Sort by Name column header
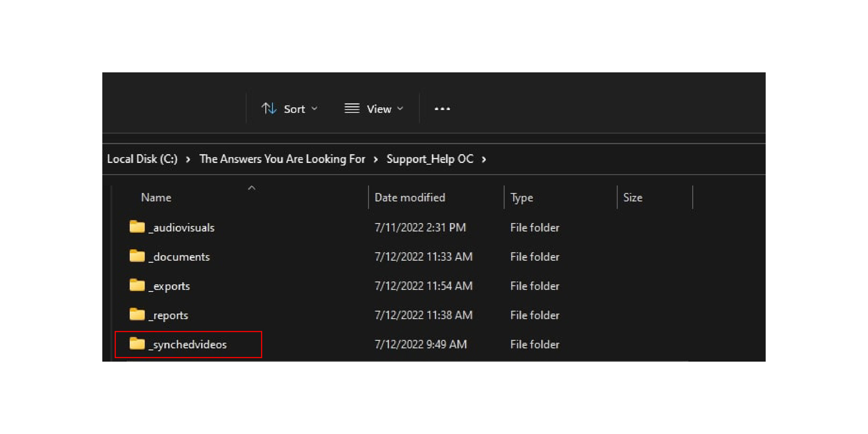 [x=156, y=197]
